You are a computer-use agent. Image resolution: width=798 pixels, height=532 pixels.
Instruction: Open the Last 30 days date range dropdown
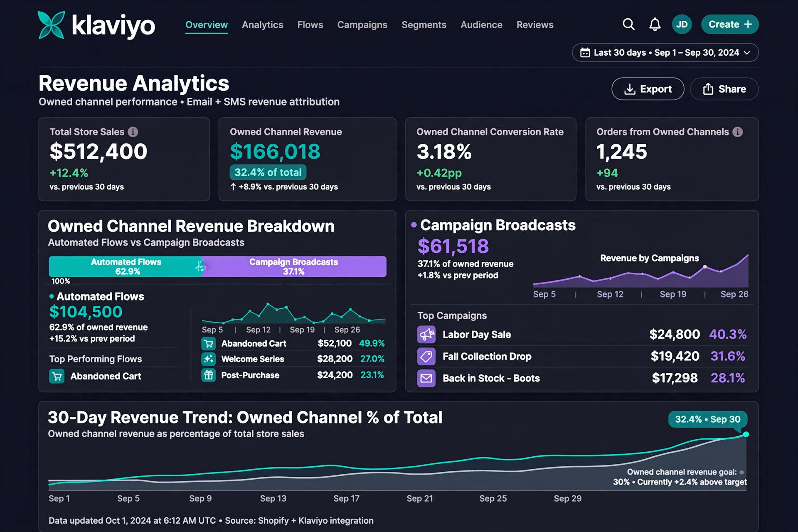tap(665, 53)
